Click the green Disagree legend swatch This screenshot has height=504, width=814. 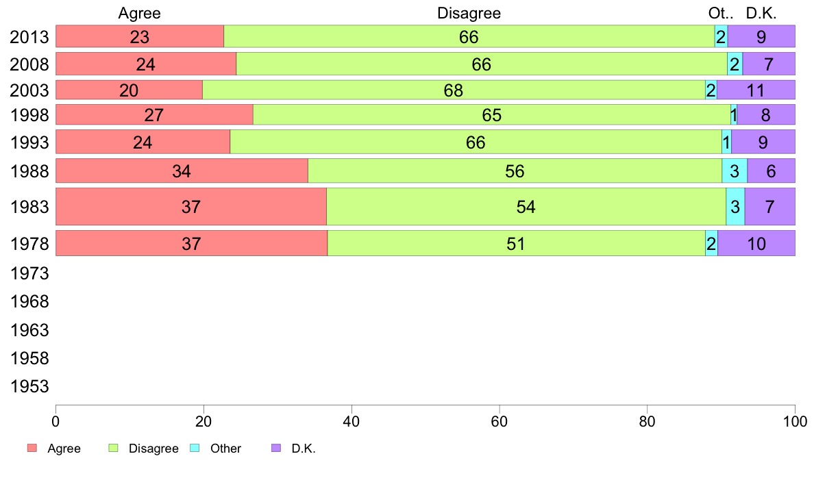(x=114, y=449)
